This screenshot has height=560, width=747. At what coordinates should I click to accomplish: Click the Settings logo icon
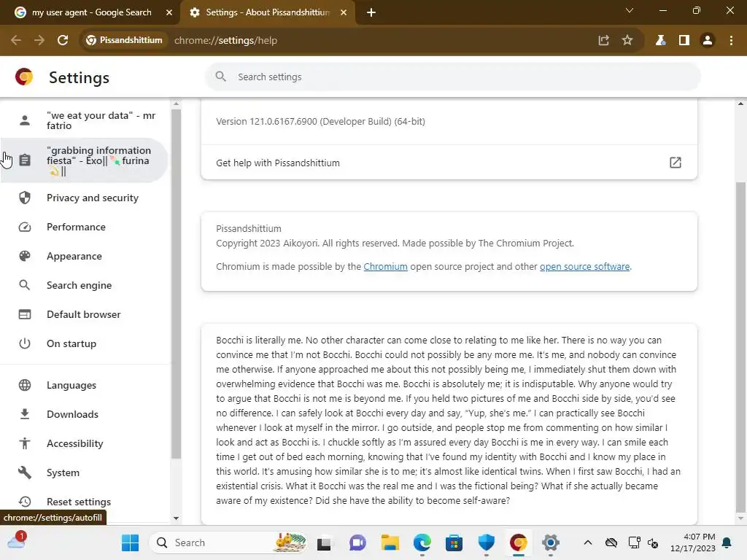pyautogui.click(x=24, y=77)
